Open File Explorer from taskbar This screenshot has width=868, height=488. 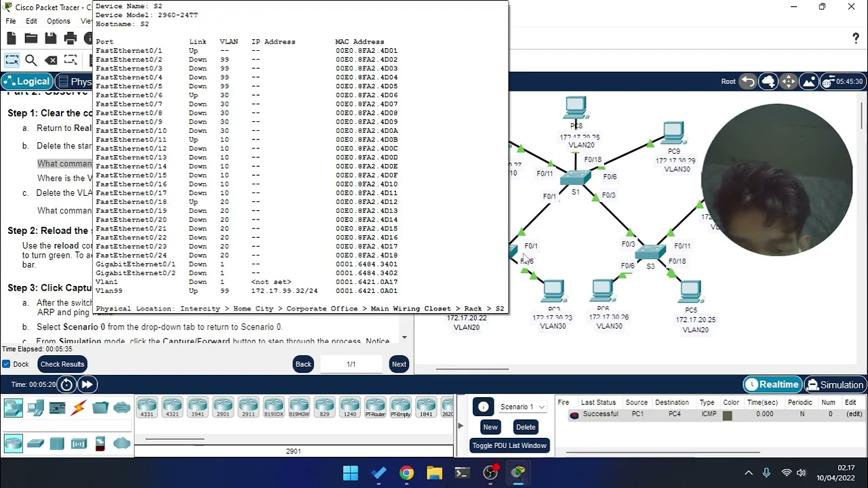click(x=434, y=473)
